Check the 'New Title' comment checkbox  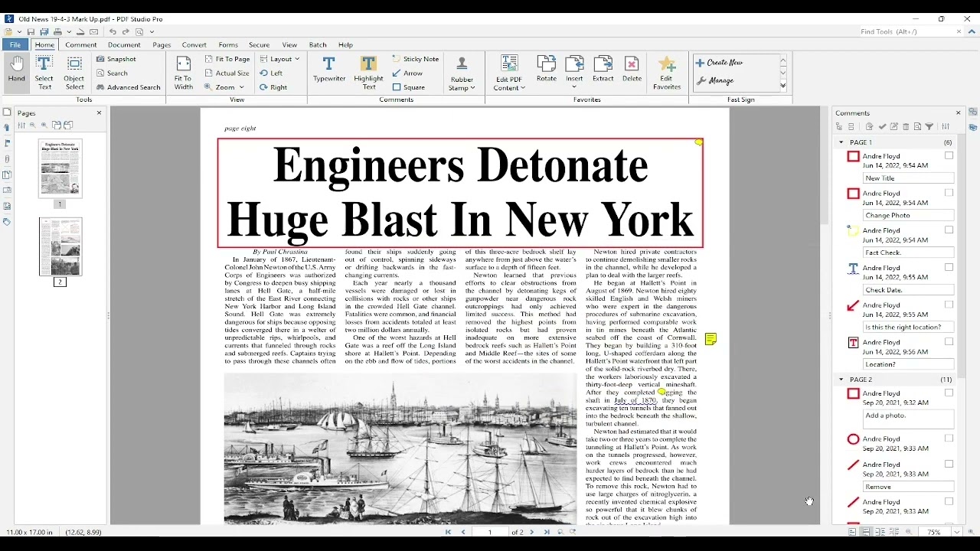pos(949,155)
